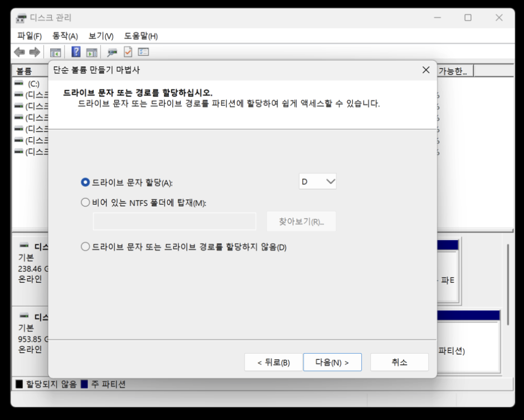Open the 파일(F) menu
524x420 pixels.
click(30, 36)
